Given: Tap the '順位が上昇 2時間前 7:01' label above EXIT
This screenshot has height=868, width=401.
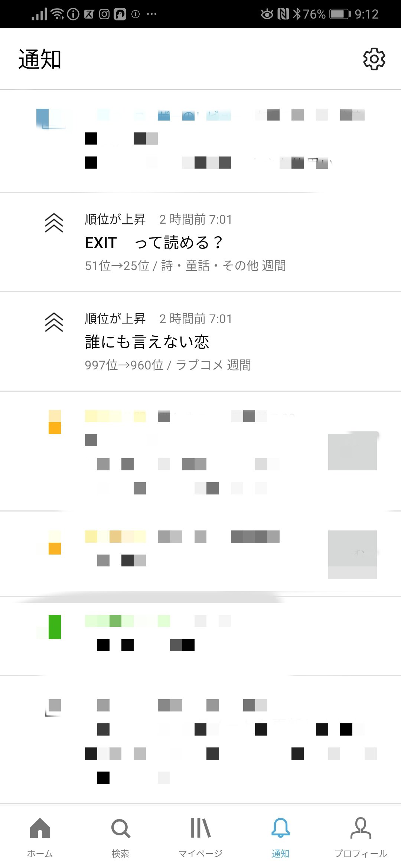Looking at the screenshot, I should [158, 219].
